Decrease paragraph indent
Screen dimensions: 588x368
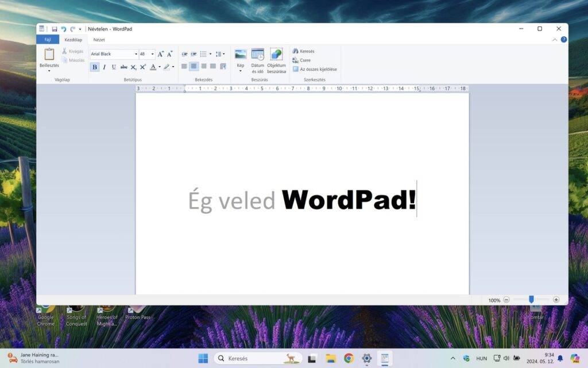[184, 55]
